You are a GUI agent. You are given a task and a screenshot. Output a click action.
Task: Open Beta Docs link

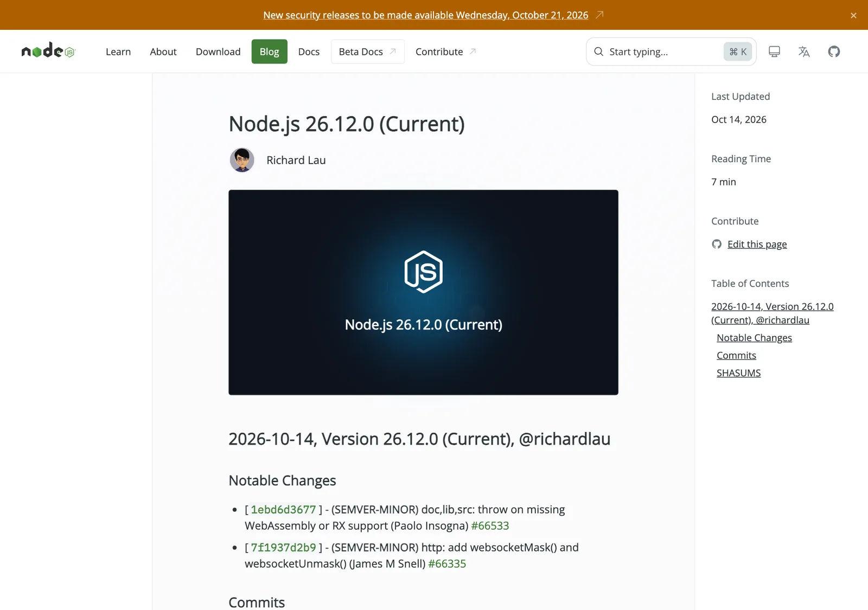[368, 52]
